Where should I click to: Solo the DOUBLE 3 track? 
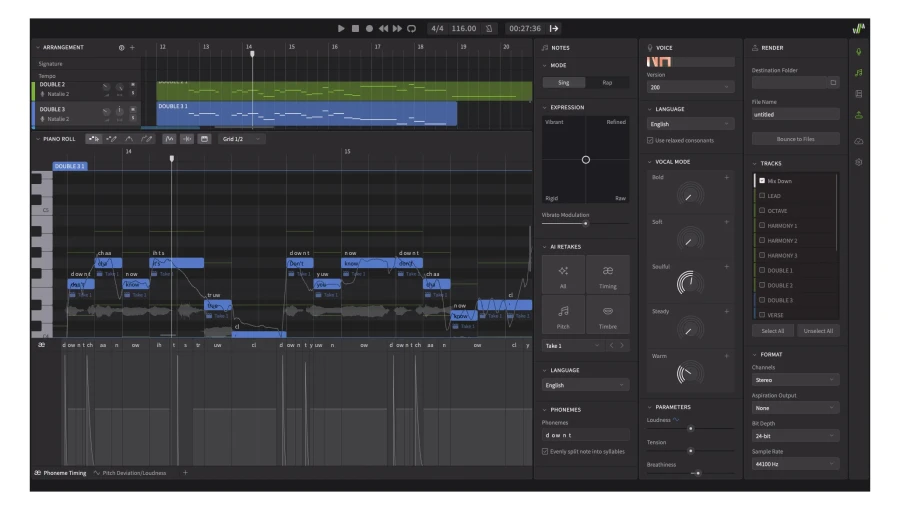point(133,118)
